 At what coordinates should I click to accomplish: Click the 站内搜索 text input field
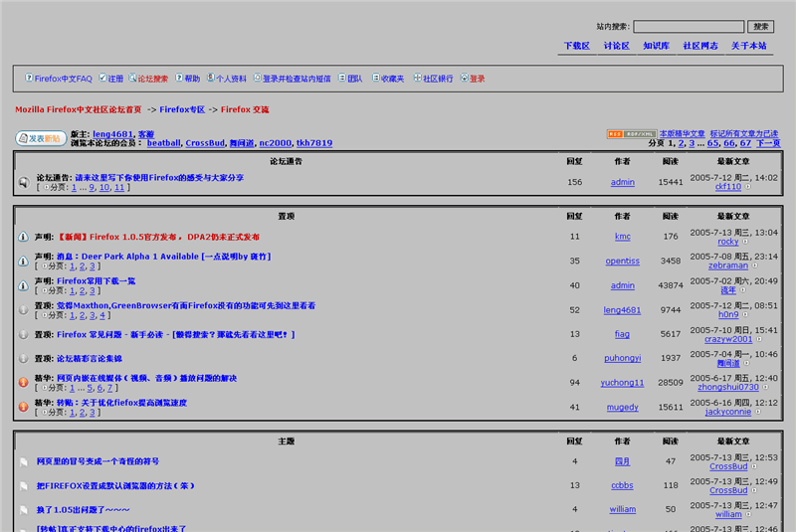689,27
